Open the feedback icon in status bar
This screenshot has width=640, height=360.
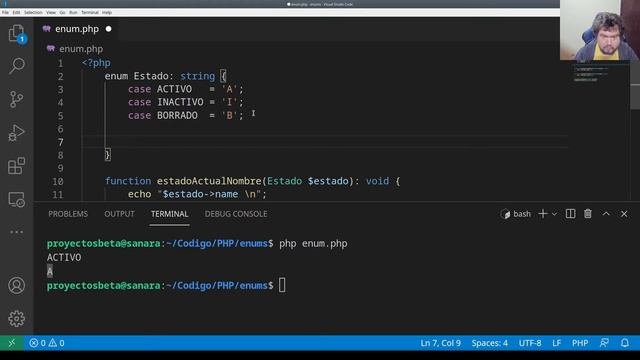point(604,343)
